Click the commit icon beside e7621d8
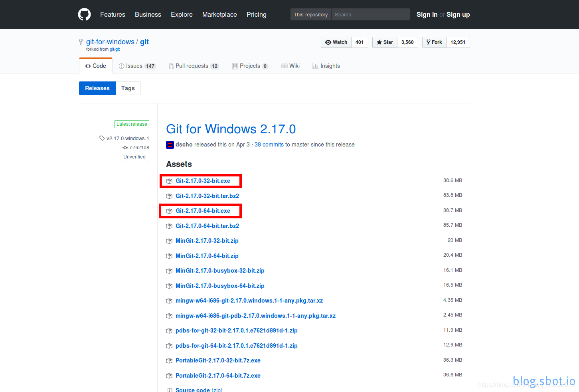 pos(125,148)
